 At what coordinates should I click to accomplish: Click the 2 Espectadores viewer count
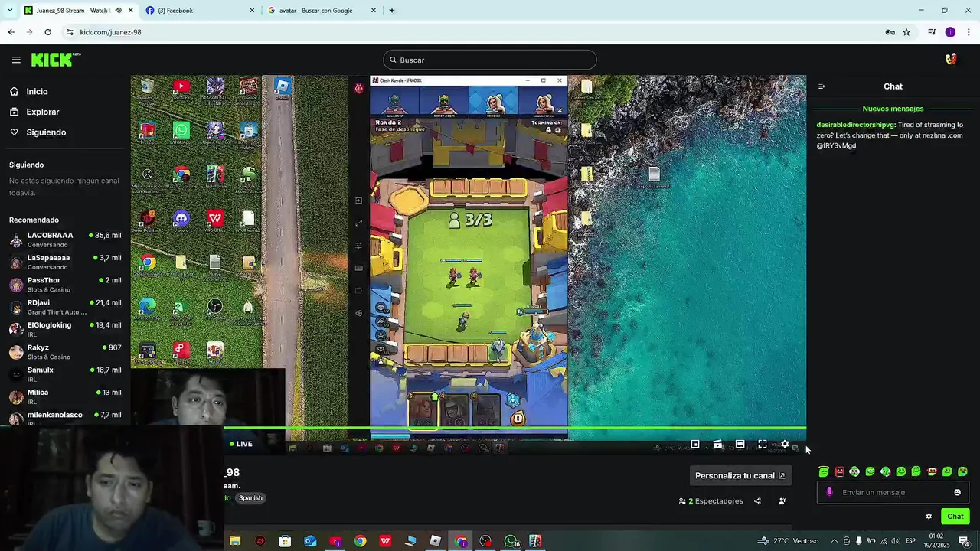tap(711, 501)
